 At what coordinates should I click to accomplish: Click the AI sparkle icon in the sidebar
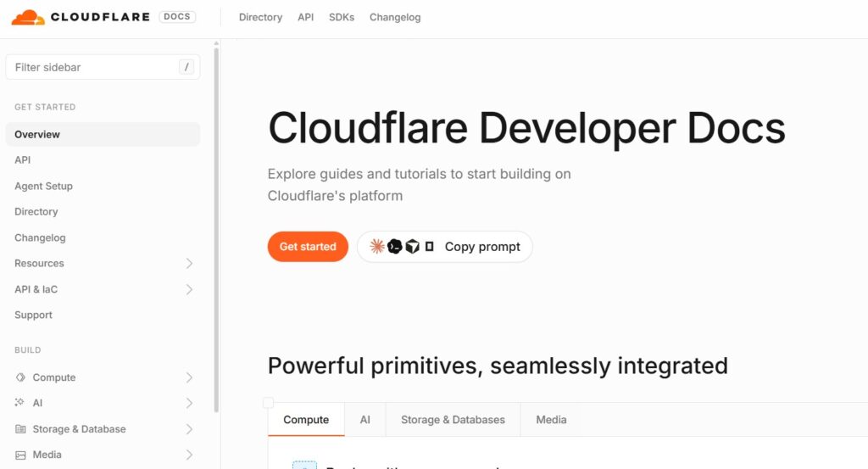click(x=20, y=403)
